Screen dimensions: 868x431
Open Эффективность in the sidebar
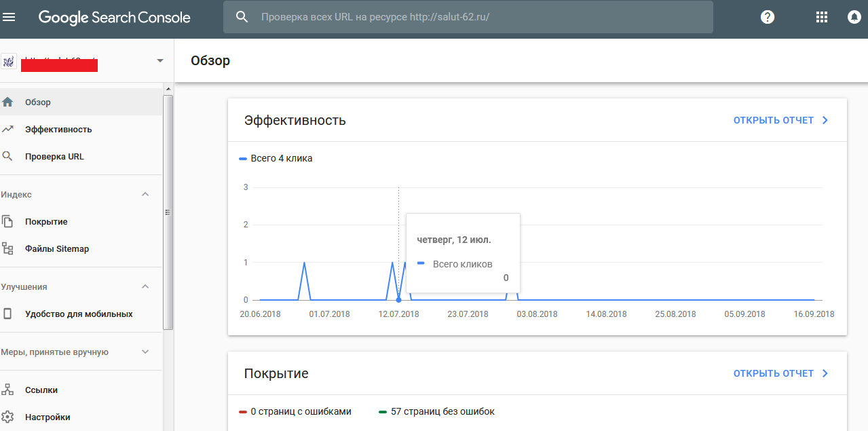click(81, 129)
